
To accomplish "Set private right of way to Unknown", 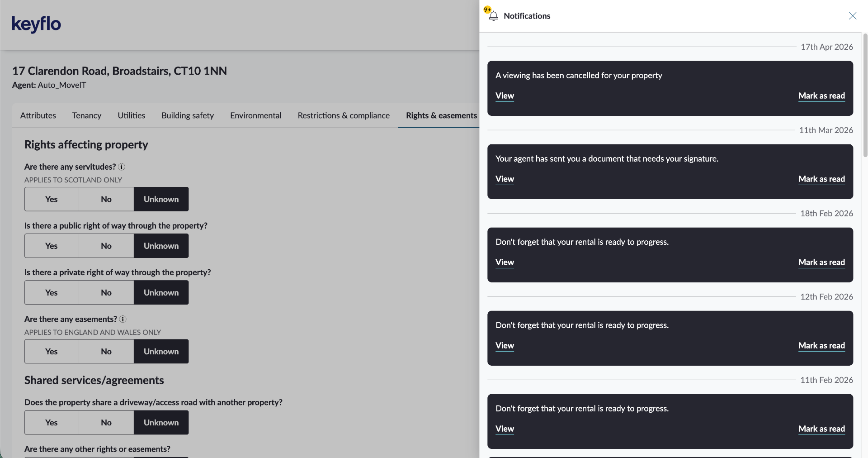I will pos(161,292).
